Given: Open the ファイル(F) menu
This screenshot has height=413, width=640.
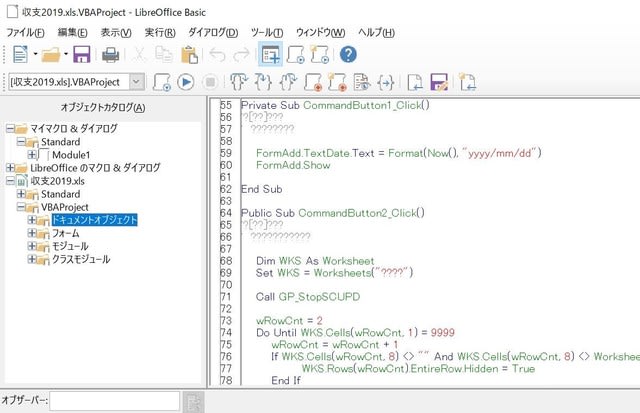Looking at the screenshot, I should click(25, 33).
